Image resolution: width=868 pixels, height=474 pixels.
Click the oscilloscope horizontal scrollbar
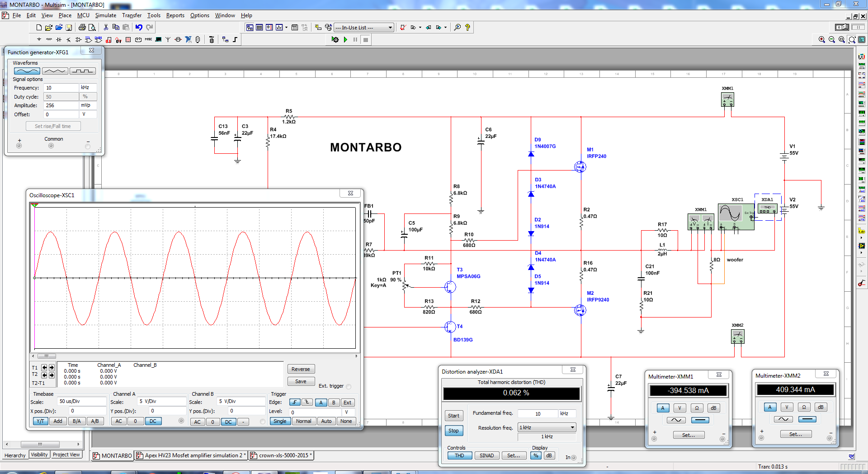point(195,356)
